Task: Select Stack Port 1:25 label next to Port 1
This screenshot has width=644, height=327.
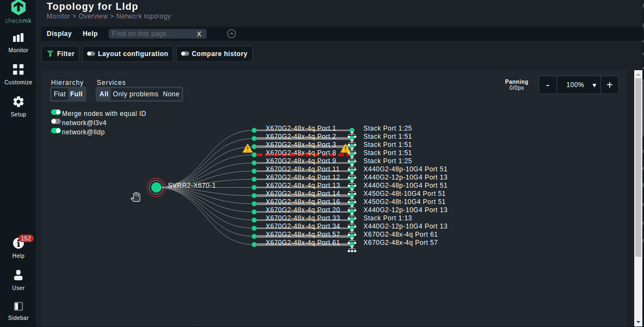Action: pyautogui.click(x=387, y=128)
